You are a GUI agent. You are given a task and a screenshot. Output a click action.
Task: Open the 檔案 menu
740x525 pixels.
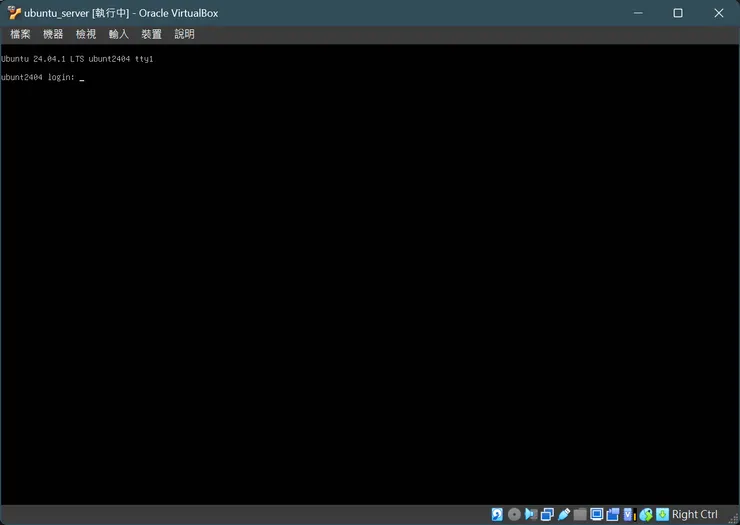(20, 34)
